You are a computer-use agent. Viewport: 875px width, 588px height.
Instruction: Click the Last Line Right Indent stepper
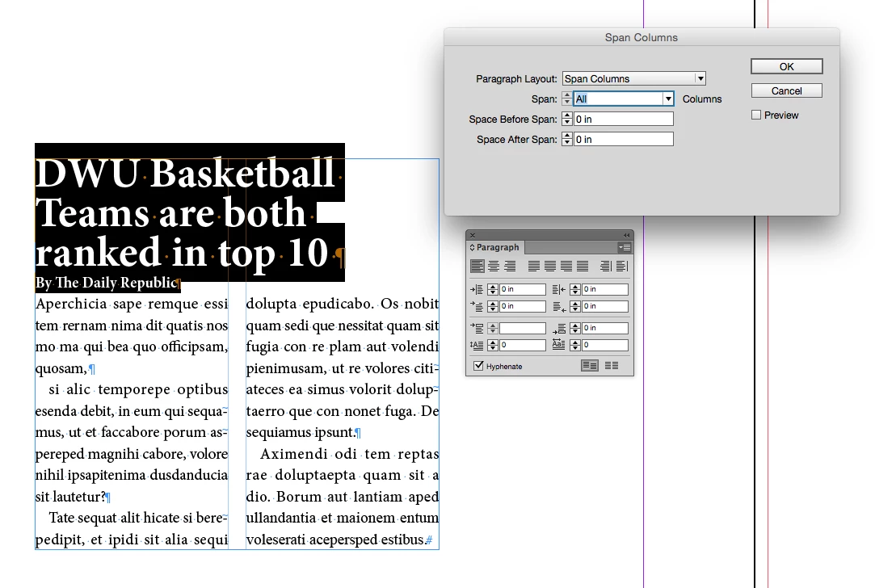tap(575, 306)
